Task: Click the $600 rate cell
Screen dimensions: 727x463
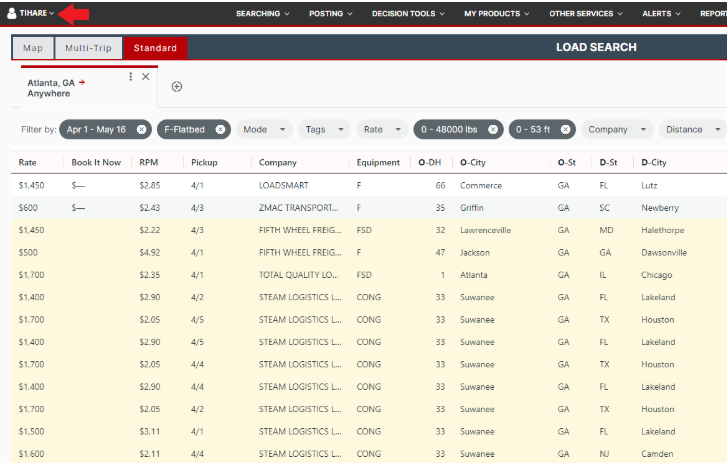Action: (28, 208)
